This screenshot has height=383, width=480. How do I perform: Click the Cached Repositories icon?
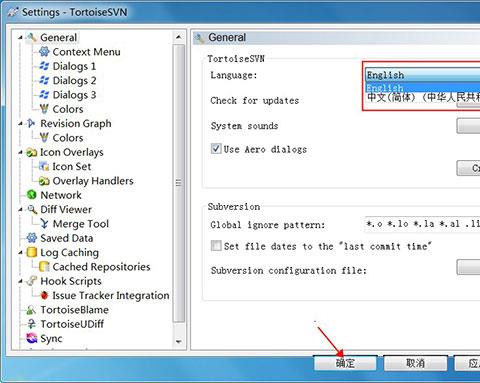pos(44,267)
